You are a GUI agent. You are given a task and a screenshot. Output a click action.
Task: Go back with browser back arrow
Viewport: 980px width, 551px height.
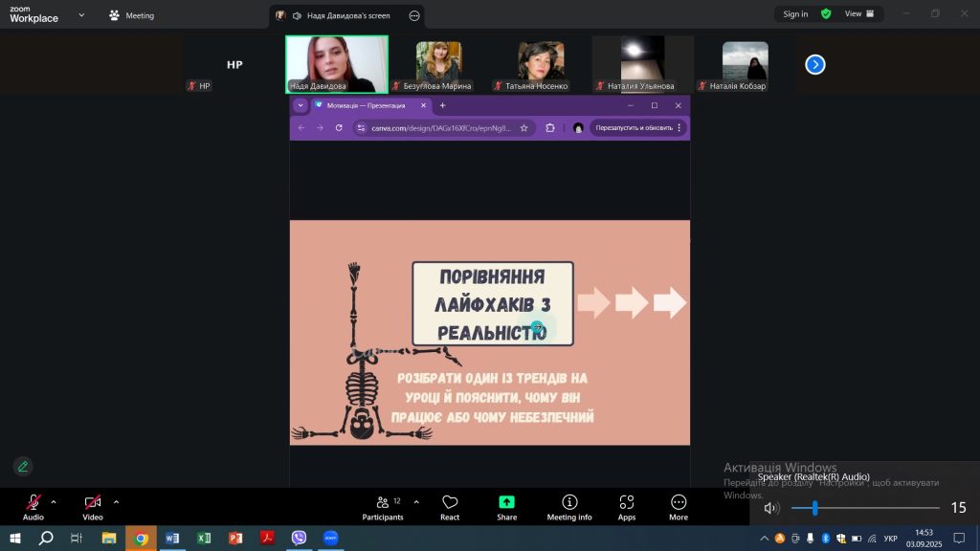[301, 127]
